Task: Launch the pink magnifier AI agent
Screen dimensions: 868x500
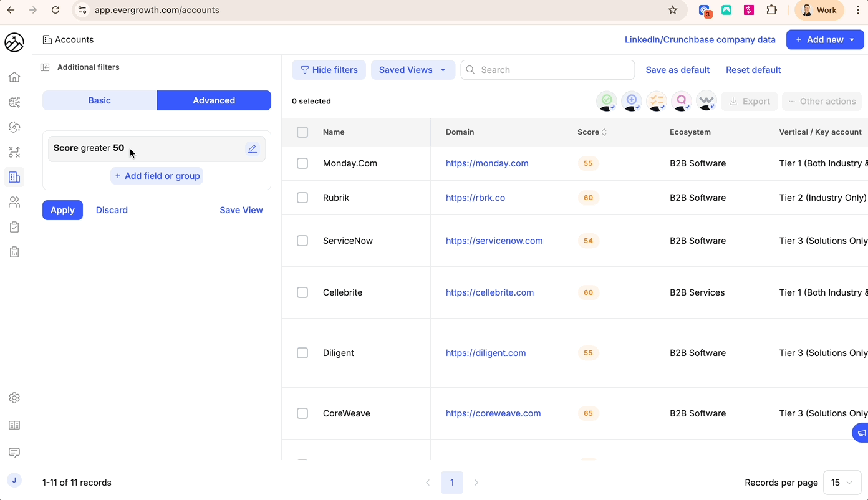Action: (x=681, y=101)
